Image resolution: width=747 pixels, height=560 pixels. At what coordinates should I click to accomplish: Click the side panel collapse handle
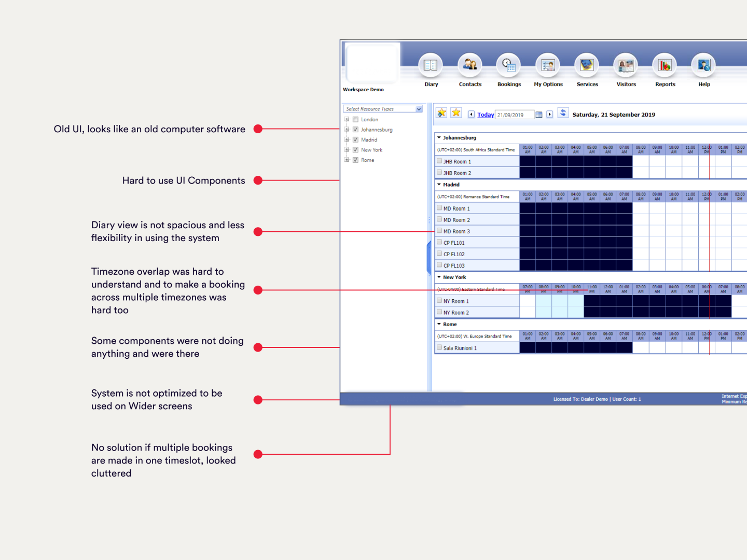click(x=429, y=258)
